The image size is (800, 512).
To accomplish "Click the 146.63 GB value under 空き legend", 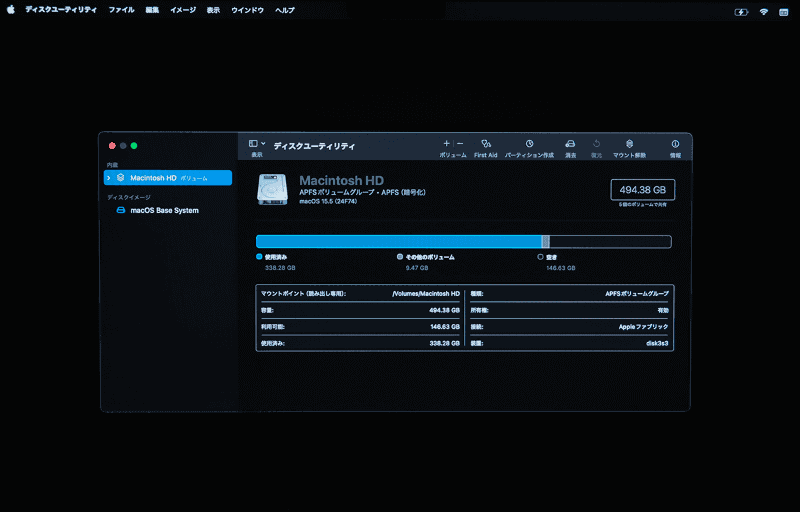I will point(561,268).
